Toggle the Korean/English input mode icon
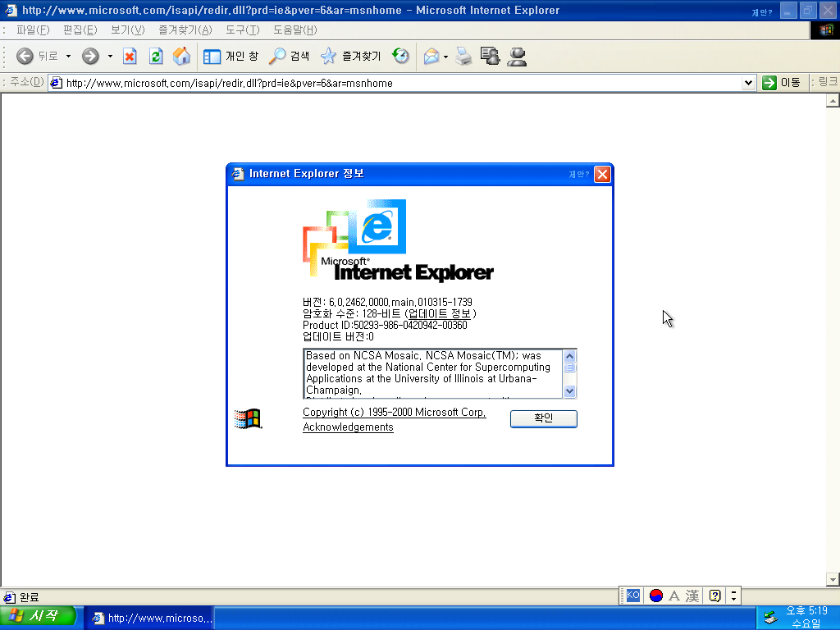Screen dimensions: 840x630 click(655, 596)
